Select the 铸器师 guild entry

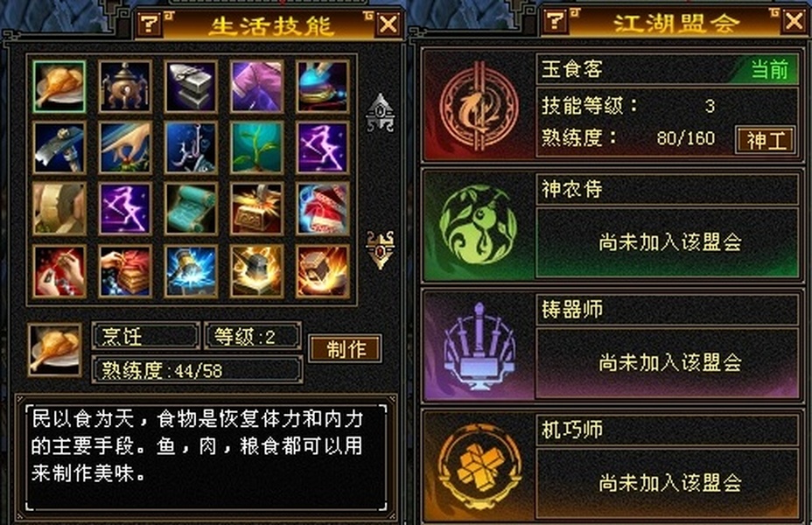pyautogui.click(x=611, y=346)
